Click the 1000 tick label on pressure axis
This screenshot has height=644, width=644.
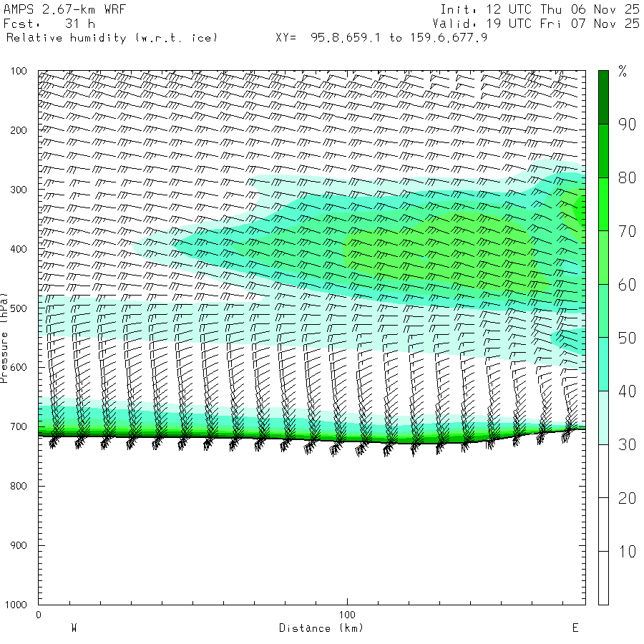click(17, 605)
